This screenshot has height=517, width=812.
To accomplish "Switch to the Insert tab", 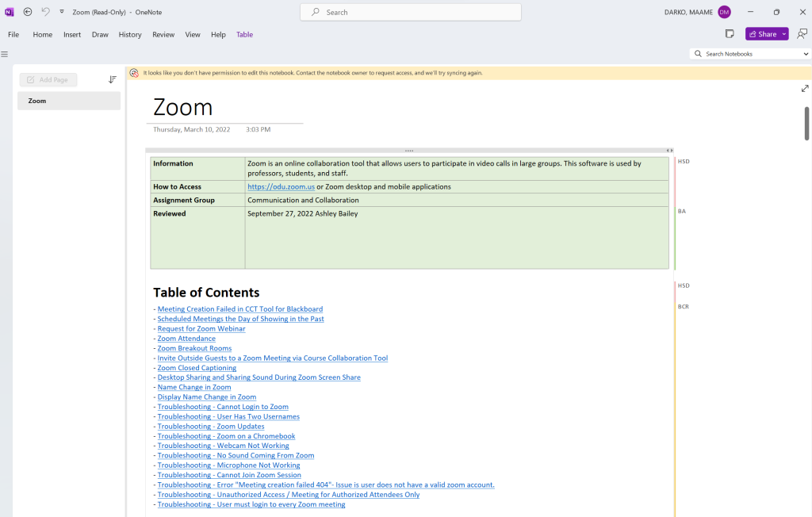I will [72, 35].
